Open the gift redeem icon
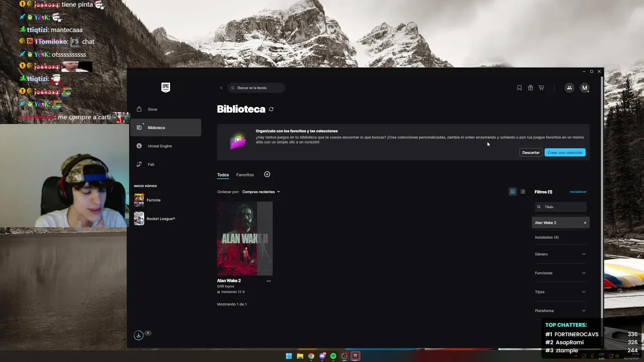644x362 pixels. tap(530, 88)
